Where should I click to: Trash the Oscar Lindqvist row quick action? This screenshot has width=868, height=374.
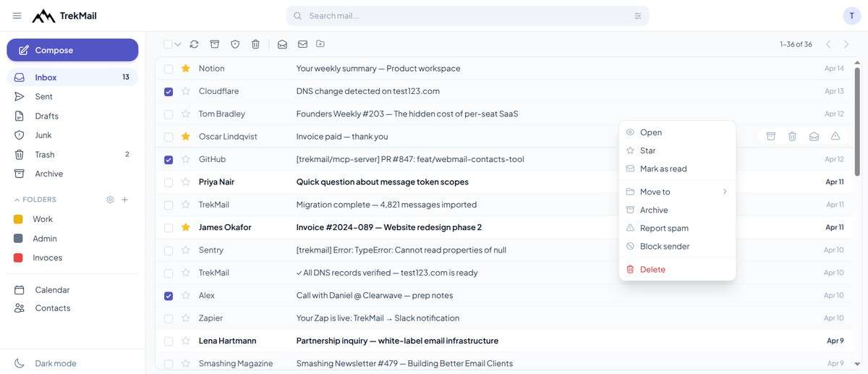pos(792,136)
